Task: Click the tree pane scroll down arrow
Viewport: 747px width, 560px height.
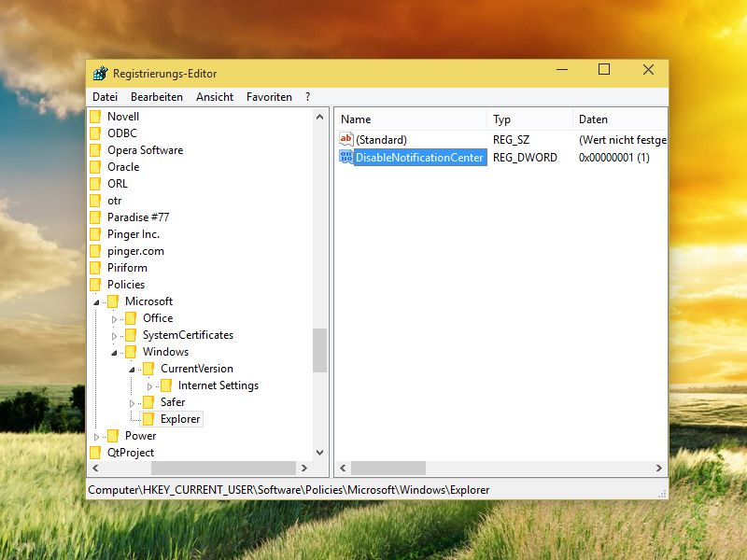Action: pyautogui.click(x=319, y=453)
